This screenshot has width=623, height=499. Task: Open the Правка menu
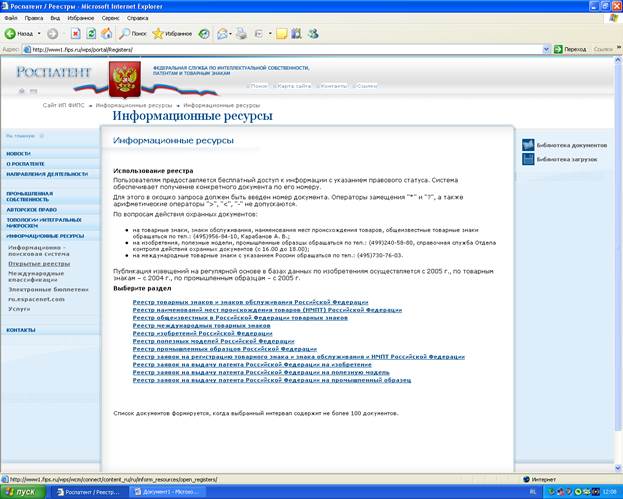pos(34,18)
